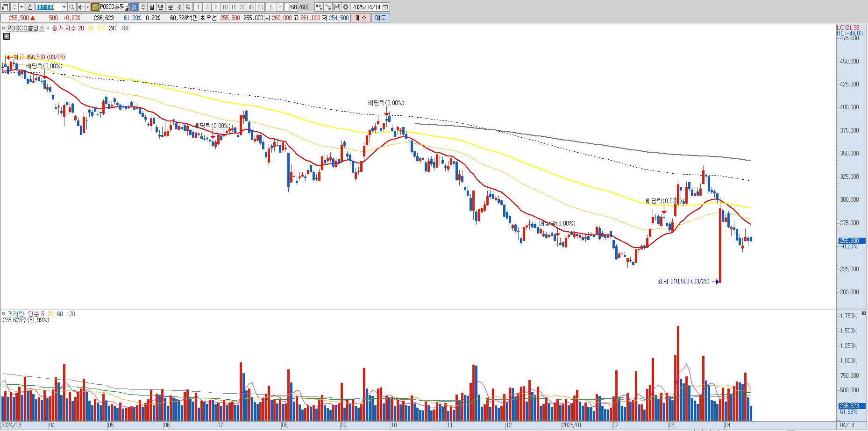Click the 신 badge before stock name
The width and height of the screenshot is (868, 431).
95,7
